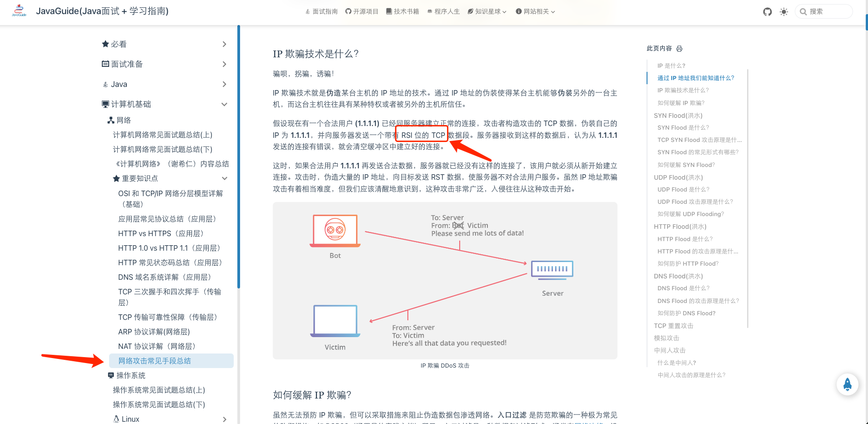This screenshot has height=424, width=868.
Task: Expand the 知识星球 dropdown menu
Action: click(x=487, y=11)
